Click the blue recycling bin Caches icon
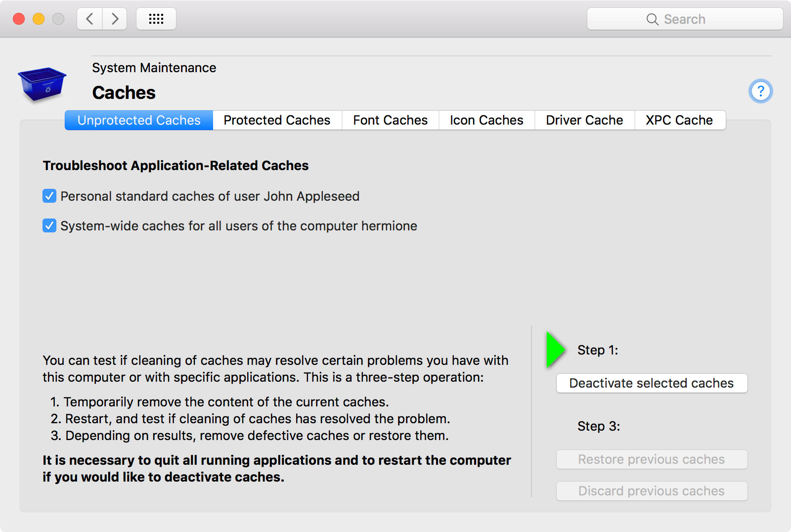This screenshot has width=791, height=532. pyautogui.click(x=42, y=84)
